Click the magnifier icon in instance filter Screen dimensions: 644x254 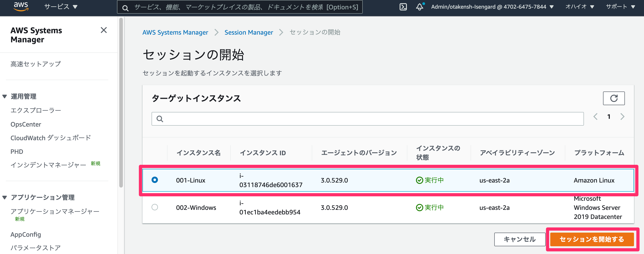coord(160,119)
